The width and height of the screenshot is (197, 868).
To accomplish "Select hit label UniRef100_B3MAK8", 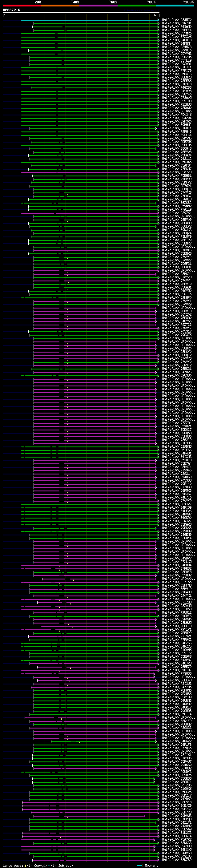I will pyautogui.click(x=177, y=525).
